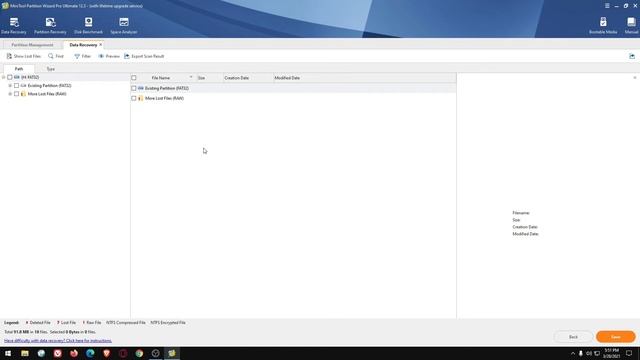Click the orange Save button
The image size is (640, 360).
(x=616, y=337)
